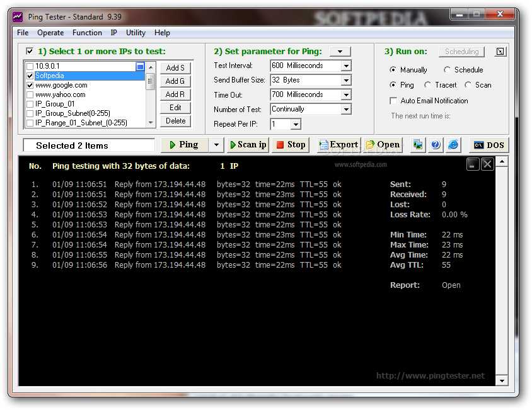
Task: Open the Operate menu
Action: (50, 33)
